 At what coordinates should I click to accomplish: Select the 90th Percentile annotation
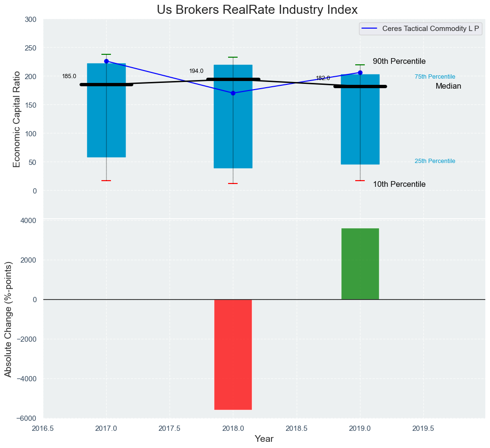399,61
